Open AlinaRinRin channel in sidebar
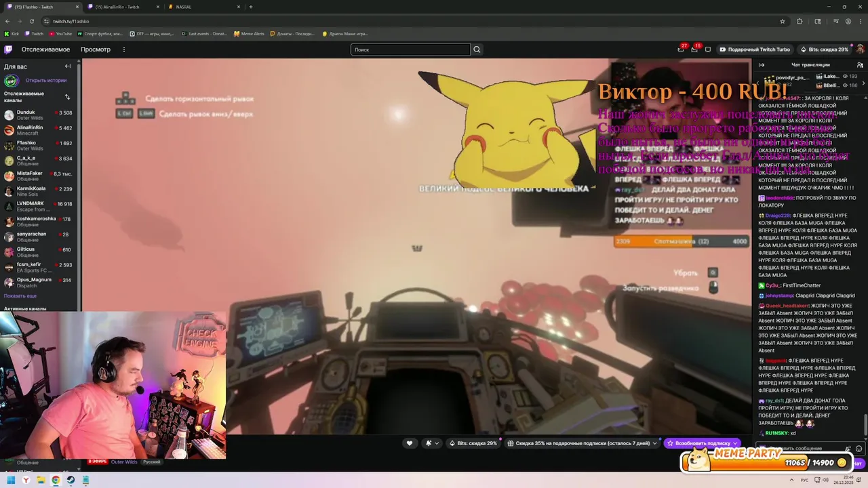Image resolution: width=868 pixels, height=488 pixels. (39, 131)
